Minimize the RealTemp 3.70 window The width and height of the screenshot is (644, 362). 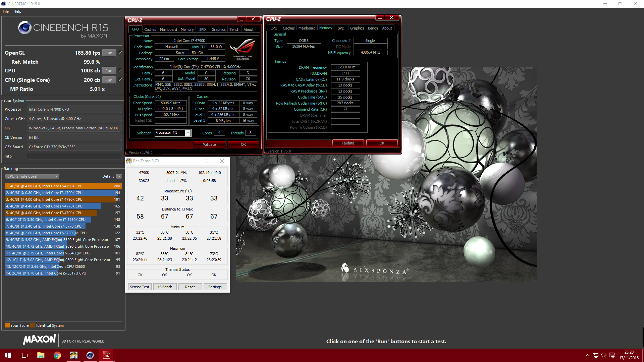(192, 161)
